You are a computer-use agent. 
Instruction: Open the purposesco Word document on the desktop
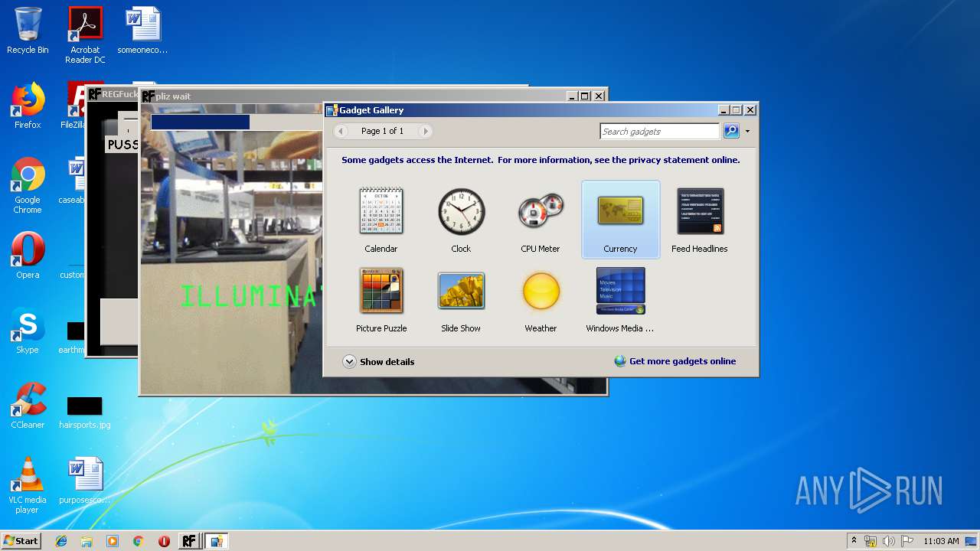[x=85, y=481]
